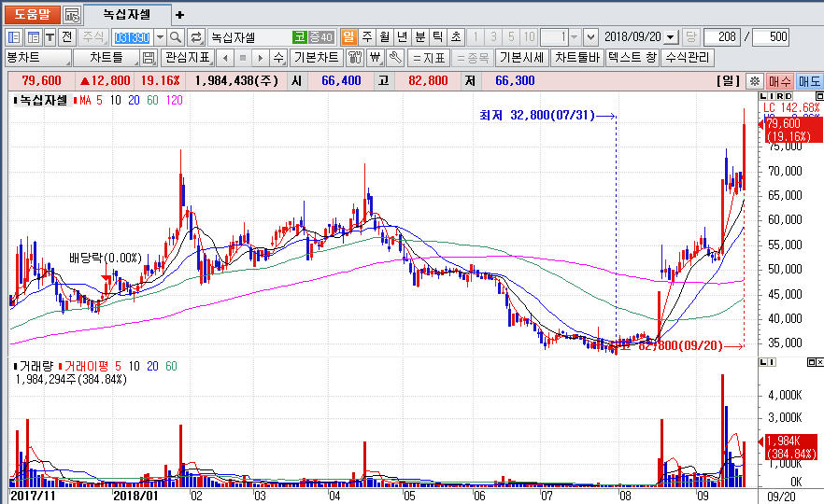Click the red 매수 buy button
824x504 pixels.
pos(779,81)
